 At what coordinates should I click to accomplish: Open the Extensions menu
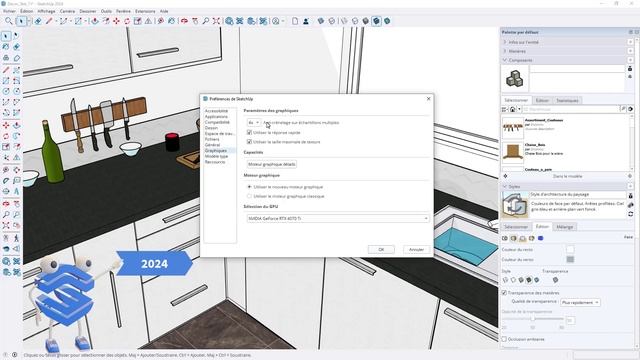pyautogui.click(x=145, y=11)
